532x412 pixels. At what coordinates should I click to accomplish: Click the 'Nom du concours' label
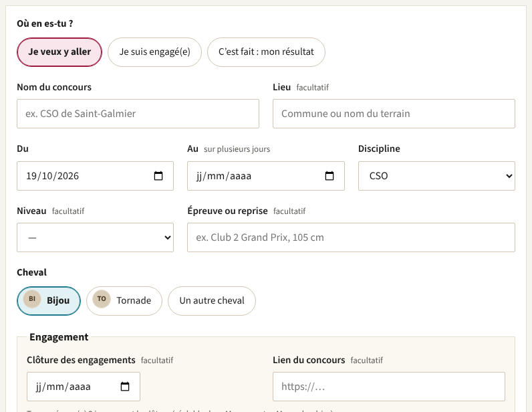pos(54,88)
